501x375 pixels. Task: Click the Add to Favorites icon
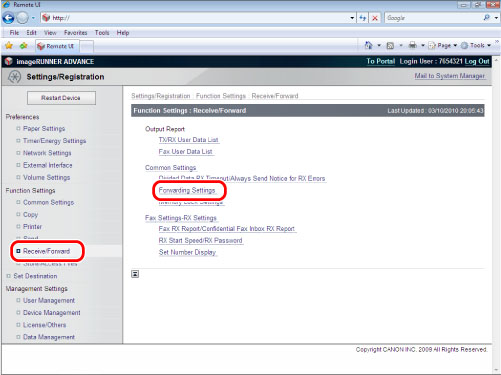coord(23,46)
